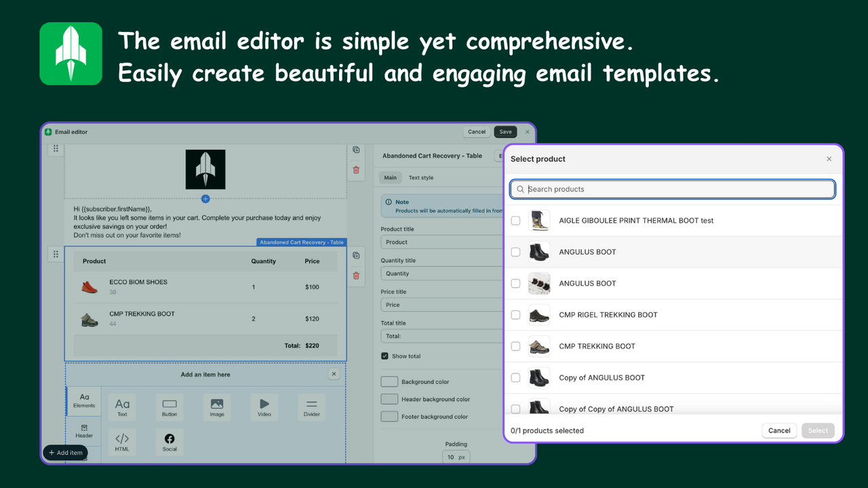868x488 pixels.
Task: Switch to the Text style tab
Action: click(x=420, y=178)
